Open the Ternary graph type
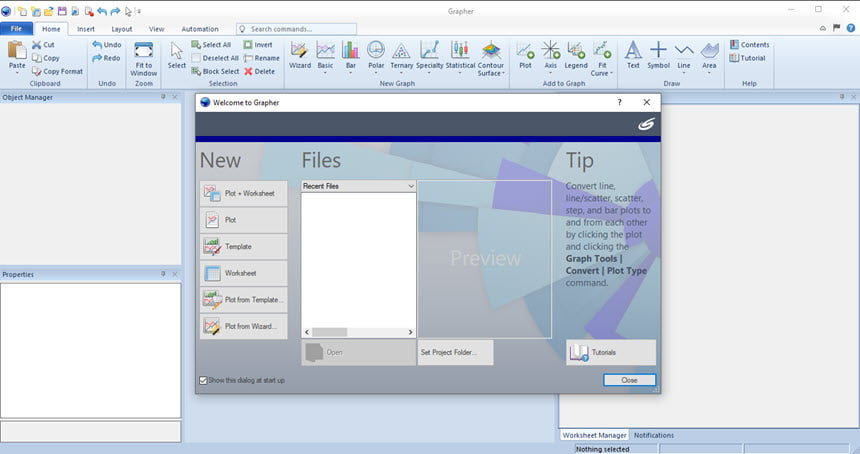This screenshot has width=860, height=454. click(401, 55)
